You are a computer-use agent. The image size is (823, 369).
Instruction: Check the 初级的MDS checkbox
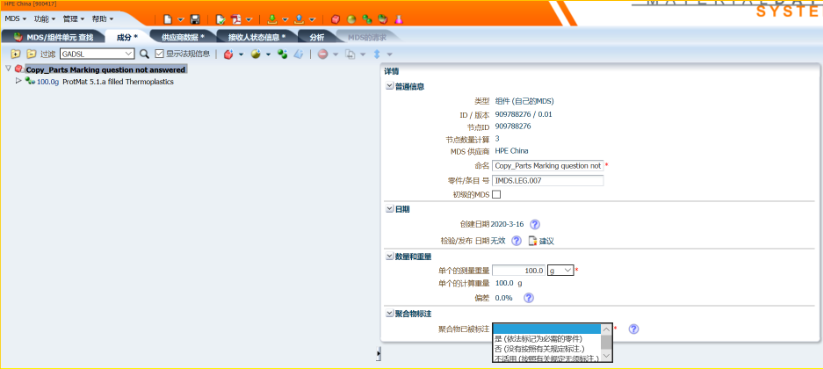496,195
